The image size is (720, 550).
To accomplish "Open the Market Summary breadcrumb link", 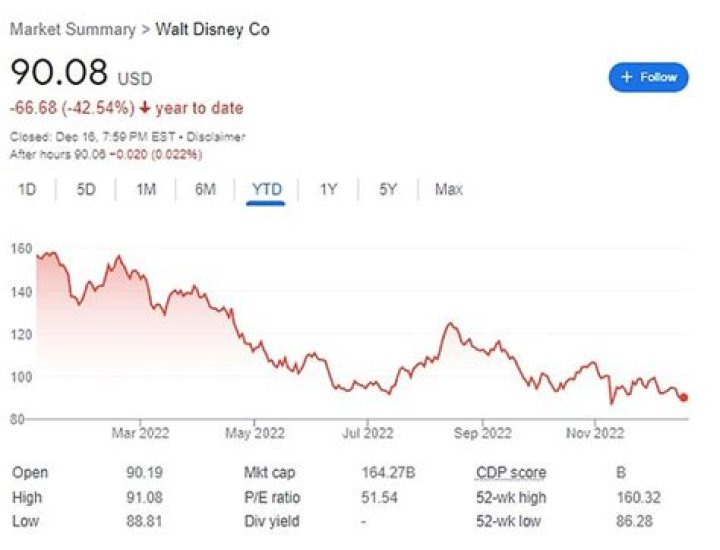I will (73, 29).
